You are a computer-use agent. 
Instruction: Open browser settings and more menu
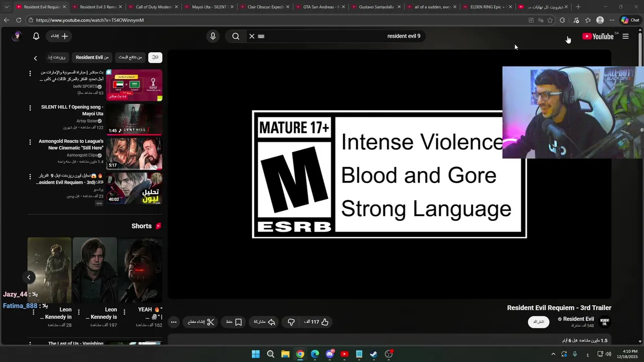pyautogui.click(x=612, y=20)
